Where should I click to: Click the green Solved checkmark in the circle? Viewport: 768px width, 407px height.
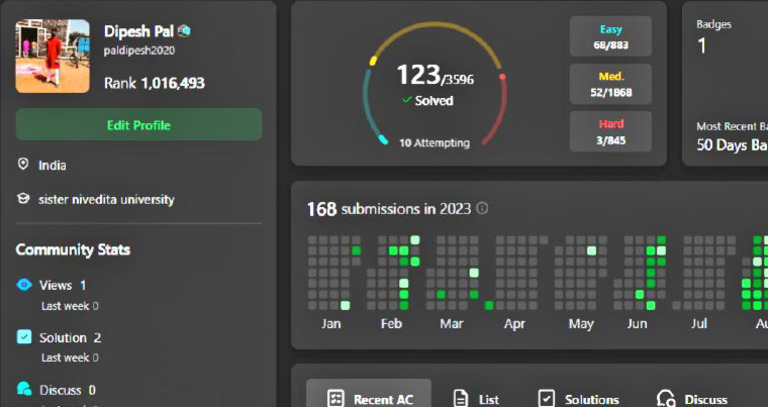click(x=407, y=100)
